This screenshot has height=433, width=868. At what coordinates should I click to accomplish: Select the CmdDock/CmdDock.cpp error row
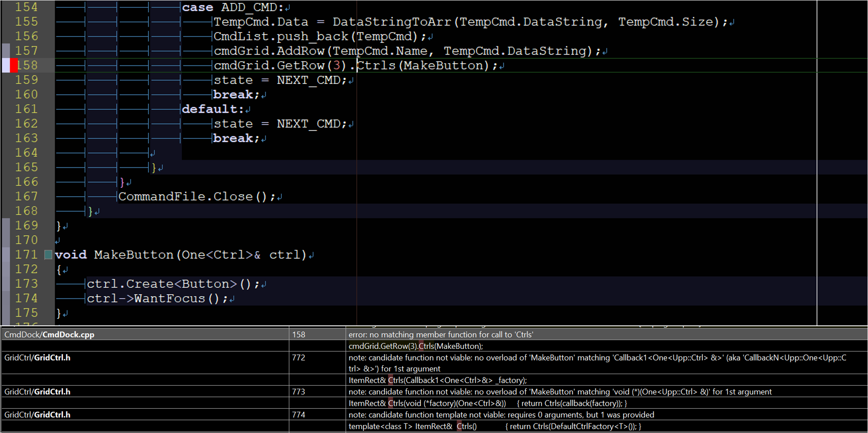coord(49,335)
